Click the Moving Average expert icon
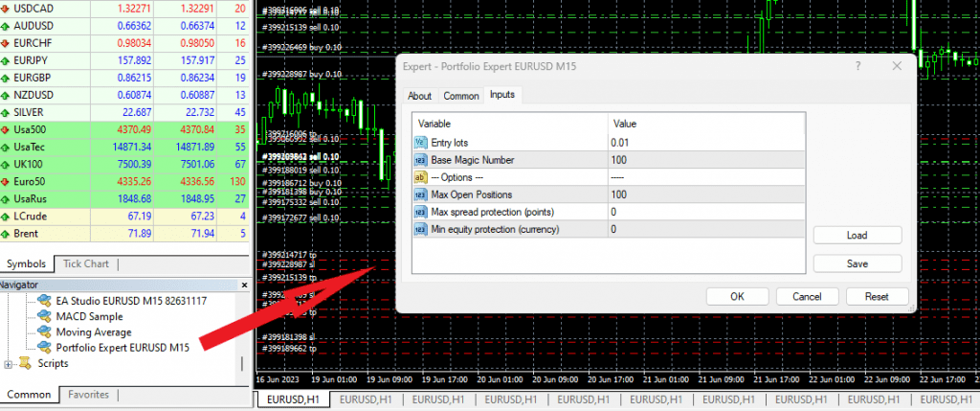 pyautogui.click(x=44, y=332)
